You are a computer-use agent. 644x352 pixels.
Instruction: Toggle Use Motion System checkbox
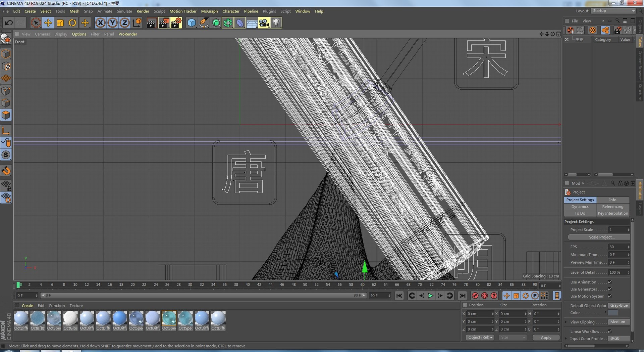[x=610, y=296]
